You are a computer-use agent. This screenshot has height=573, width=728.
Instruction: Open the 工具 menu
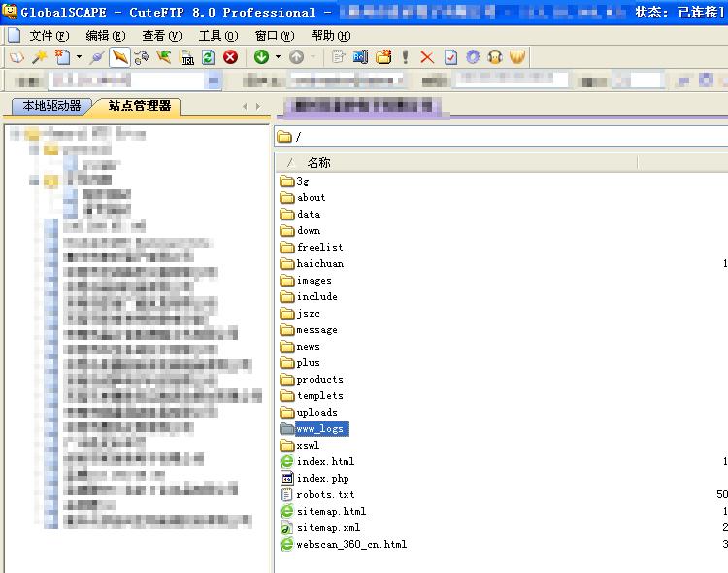tap(217, 36)
